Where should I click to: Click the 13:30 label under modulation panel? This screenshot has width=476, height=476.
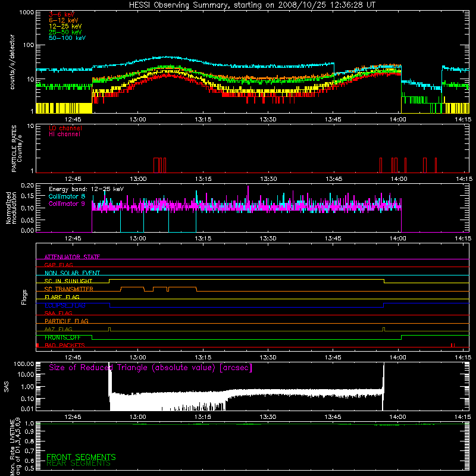tap(268, 239)
